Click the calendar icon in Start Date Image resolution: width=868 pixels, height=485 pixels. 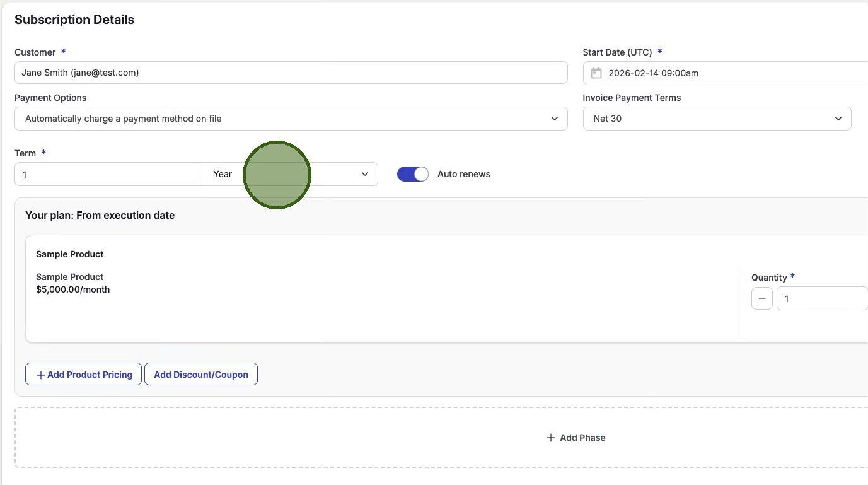pos(596,73)
